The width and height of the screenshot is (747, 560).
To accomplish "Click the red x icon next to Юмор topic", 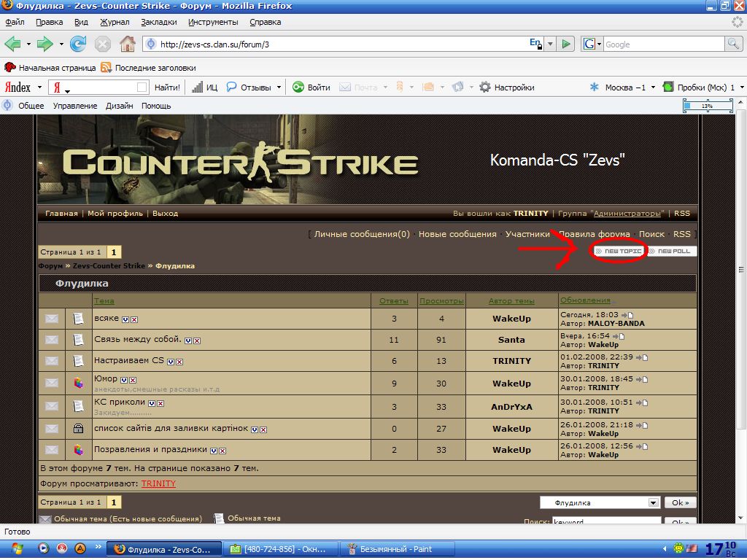I will point(133,380).
